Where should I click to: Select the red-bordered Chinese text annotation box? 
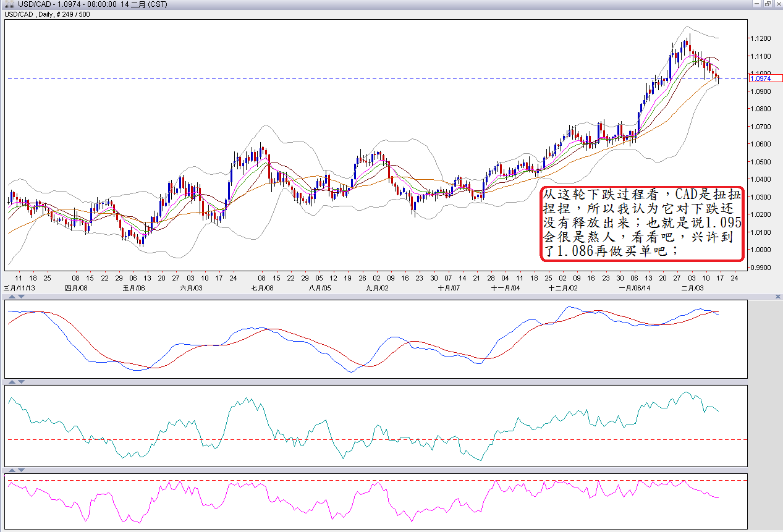point(642,224)
